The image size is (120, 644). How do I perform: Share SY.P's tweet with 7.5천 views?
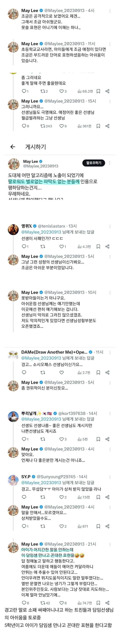click(107, 497)
